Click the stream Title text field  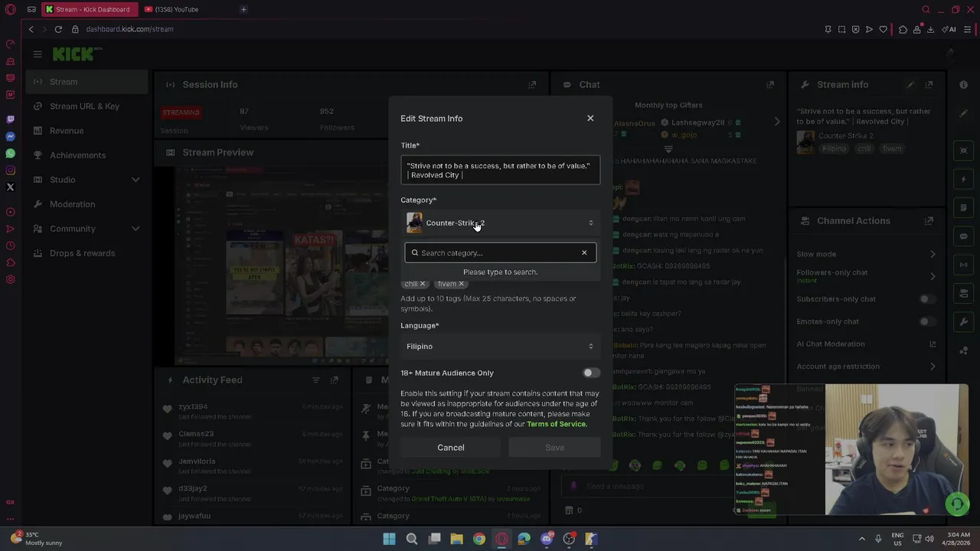pos(500,170)
